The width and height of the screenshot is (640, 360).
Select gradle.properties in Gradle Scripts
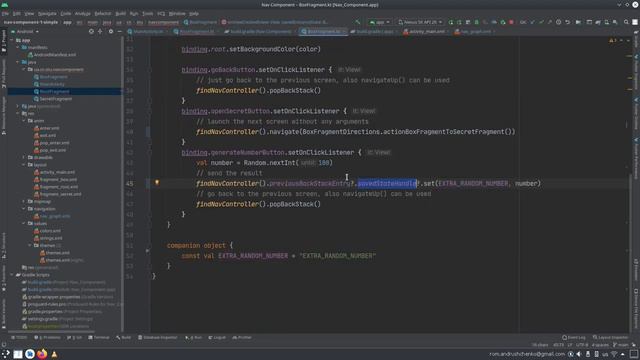[x=63, y=311]
